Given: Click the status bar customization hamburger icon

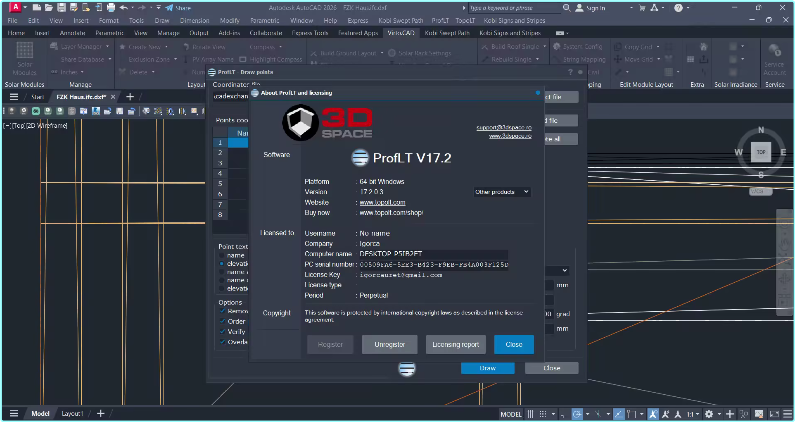Looking at the screenshot, I should tap(787, 414).
